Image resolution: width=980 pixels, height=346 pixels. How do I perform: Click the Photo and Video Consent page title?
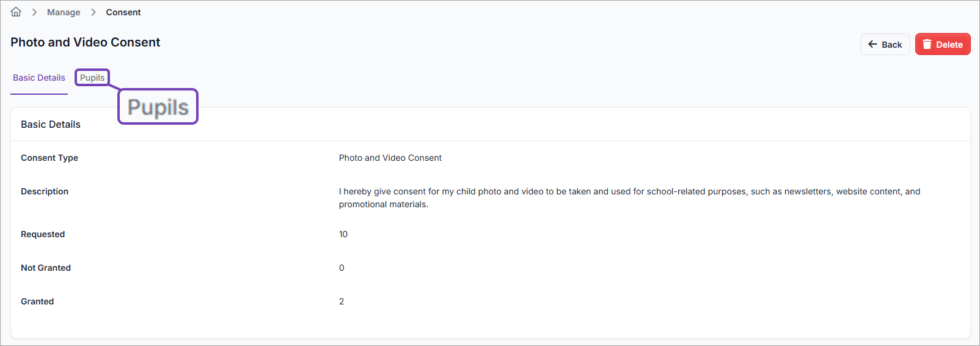click(86, 42)
